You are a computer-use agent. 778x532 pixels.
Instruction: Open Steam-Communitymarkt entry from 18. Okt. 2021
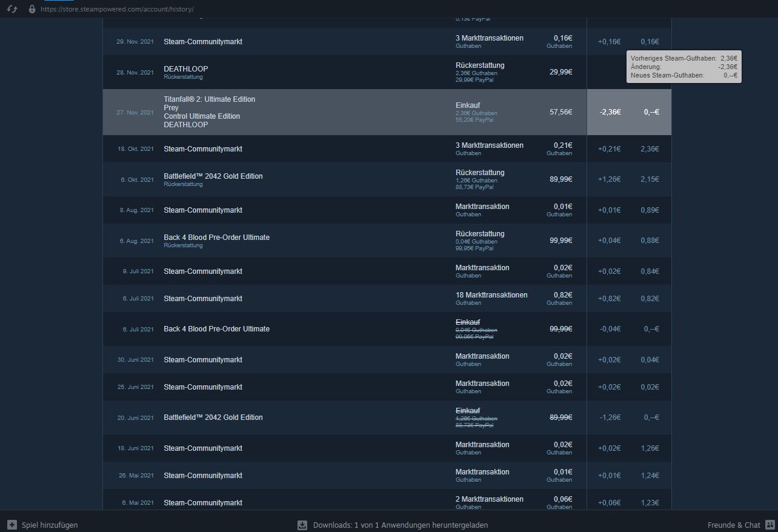pos(387,149)
